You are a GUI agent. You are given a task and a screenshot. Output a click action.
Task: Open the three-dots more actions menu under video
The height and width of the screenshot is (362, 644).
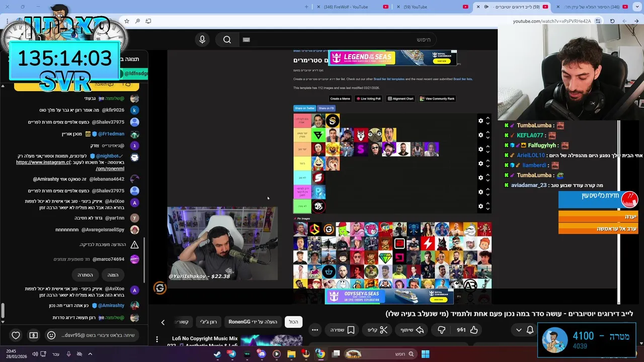pyautogui.click(x=315, y=330)
